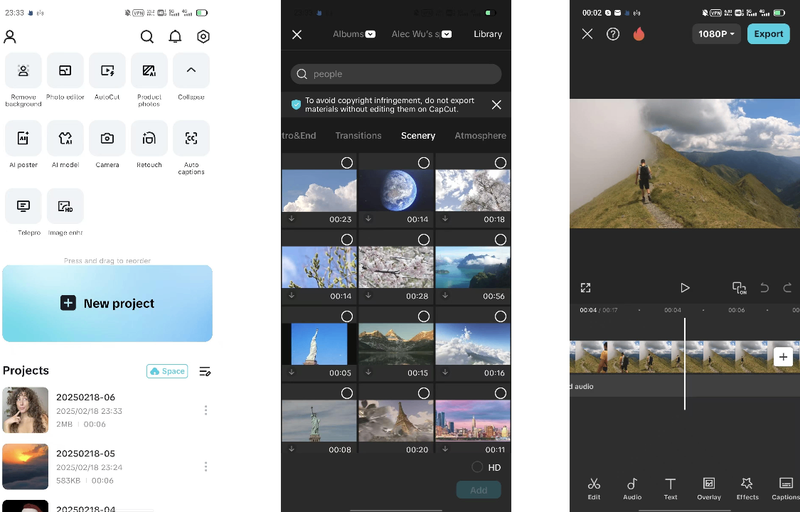Viewport: 800px width, 512px height.
Task: Tap the search magnifier on the home screen
Action: coord(147,36)
